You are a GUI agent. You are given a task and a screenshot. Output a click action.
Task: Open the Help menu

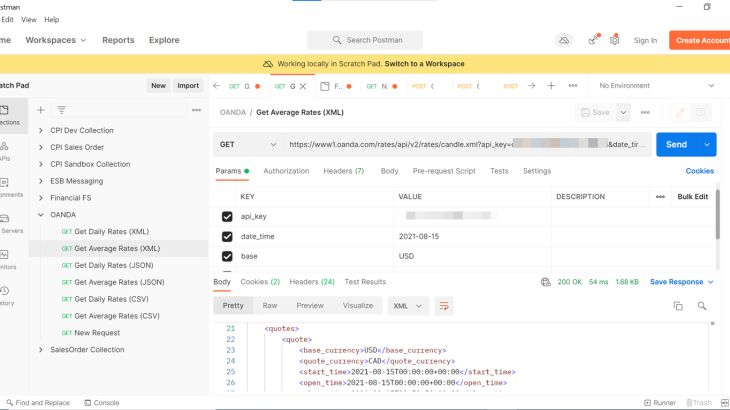pos(51,20)
